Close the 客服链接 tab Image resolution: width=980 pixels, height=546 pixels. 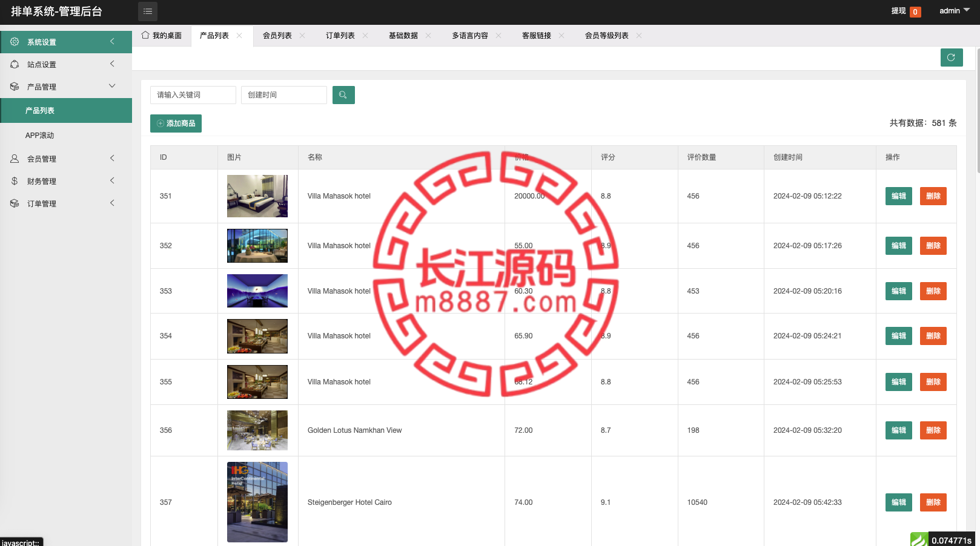click(x=561, y=36)
